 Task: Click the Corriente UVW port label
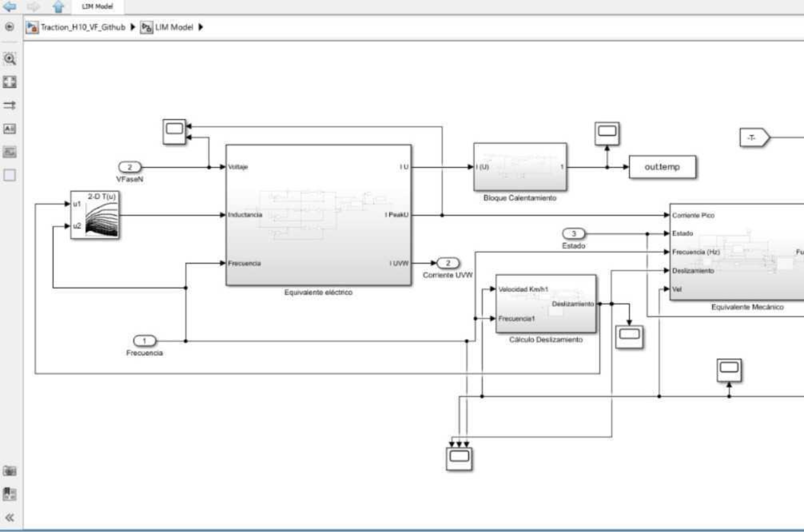[448, 275]
